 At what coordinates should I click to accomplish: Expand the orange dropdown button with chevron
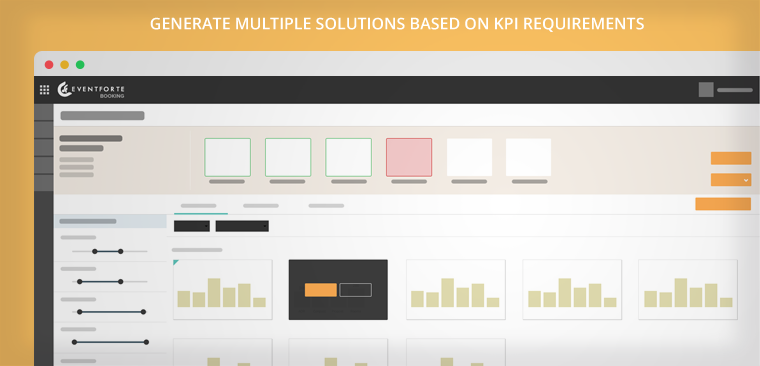coord(731,180)
